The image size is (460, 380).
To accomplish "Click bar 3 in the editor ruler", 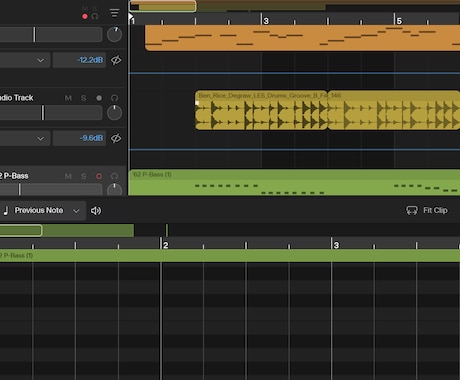I will click(336, 245).
